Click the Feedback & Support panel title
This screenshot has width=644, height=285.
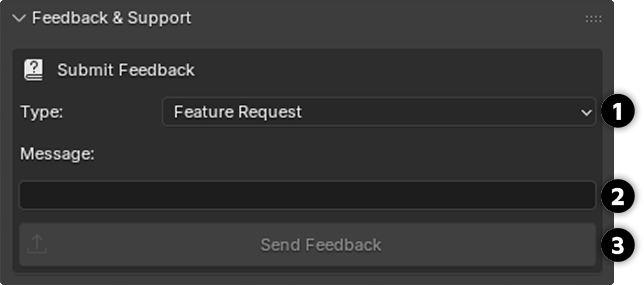[x=111, y=18]
